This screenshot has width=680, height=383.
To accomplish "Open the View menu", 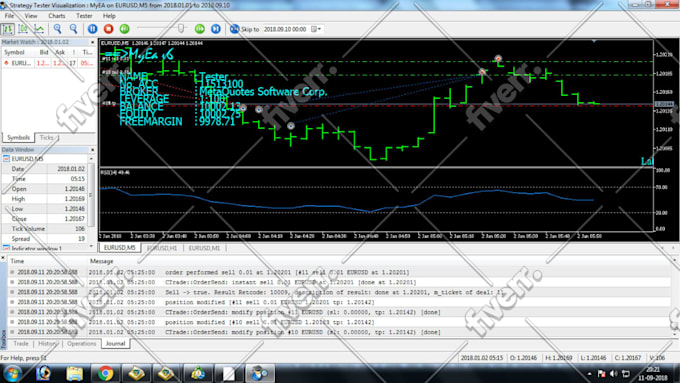I will tap(31, 16).
